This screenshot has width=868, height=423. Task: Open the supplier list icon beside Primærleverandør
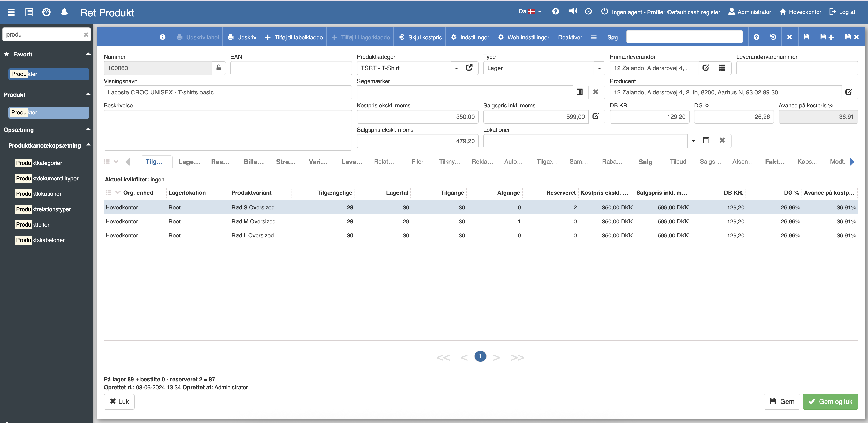(x=722, y=68)
